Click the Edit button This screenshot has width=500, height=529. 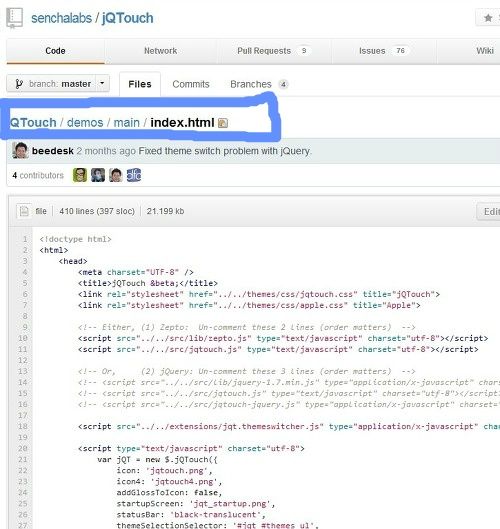(x=489, y=212)
